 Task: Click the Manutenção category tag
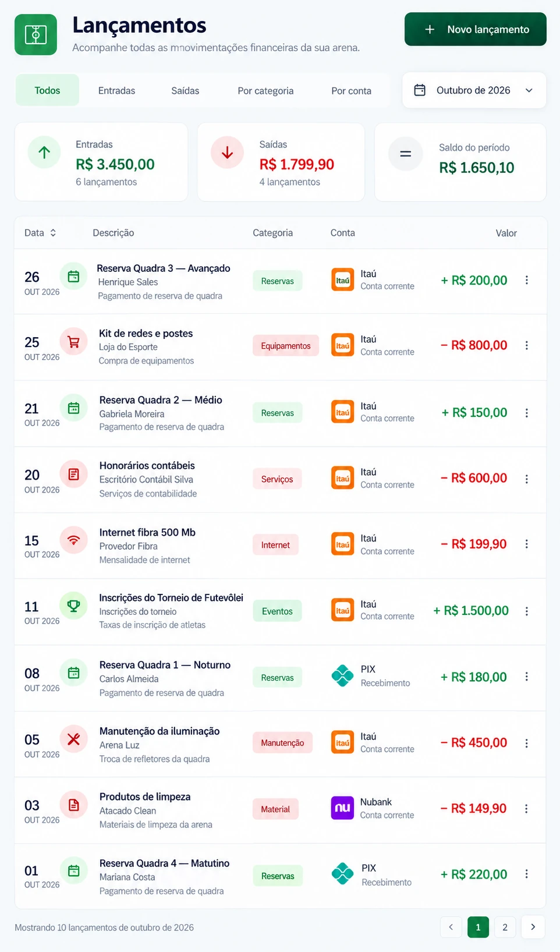tap(282, 743)
